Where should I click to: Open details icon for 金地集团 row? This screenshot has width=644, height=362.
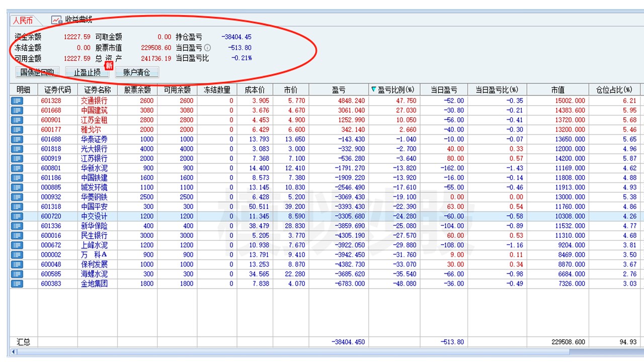[17, 284]
